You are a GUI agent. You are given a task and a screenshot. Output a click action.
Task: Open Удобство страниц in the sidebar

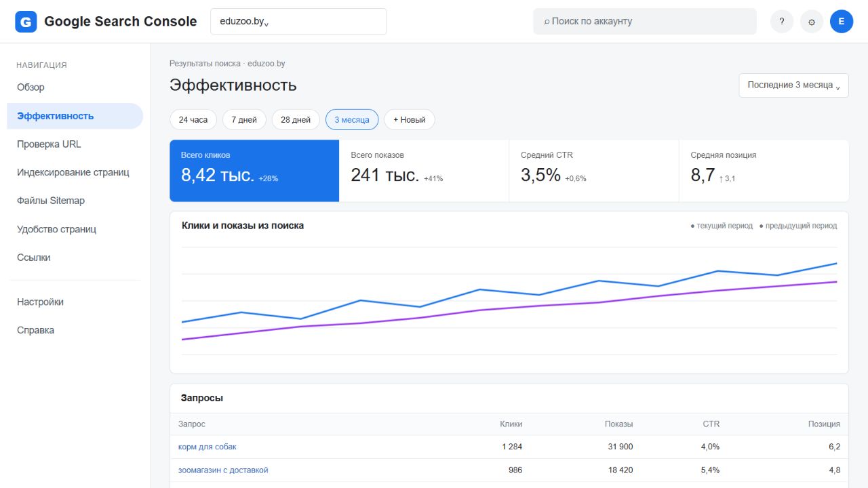click(75, 230)
